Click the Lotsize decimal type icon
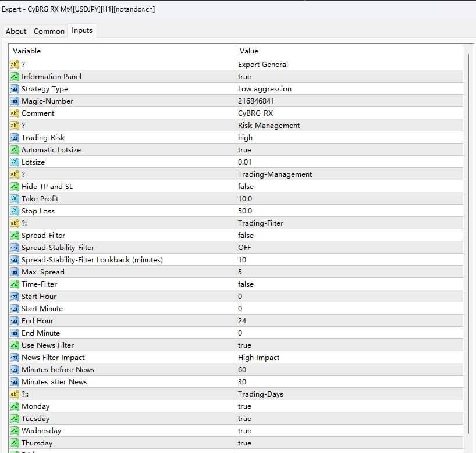Image resolution: width=476 pixels, height=453 pixels. click(x=15, y=162)
